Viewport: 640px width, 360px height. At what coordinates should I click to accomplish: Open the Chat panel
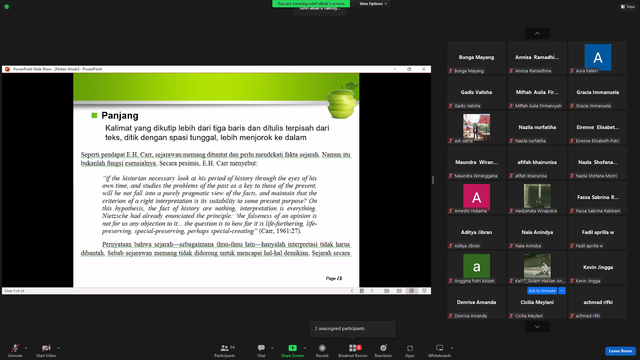click(261, 350)
